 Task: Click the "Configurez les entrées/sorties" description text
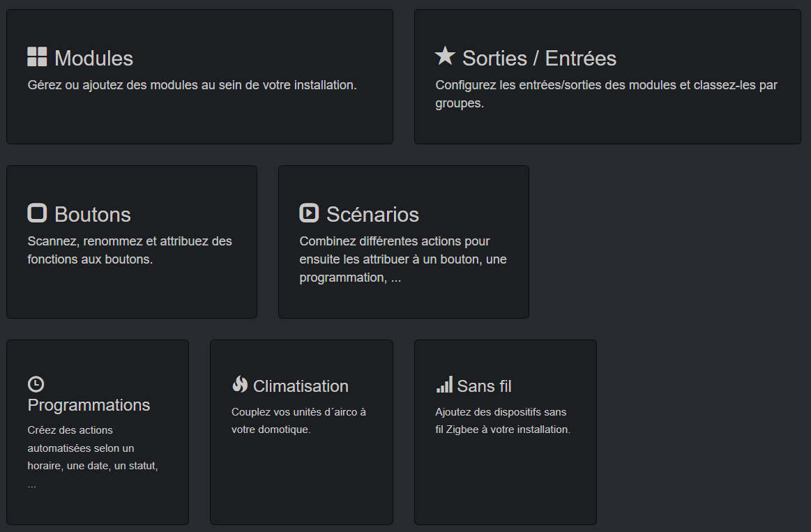click(606, 94)
